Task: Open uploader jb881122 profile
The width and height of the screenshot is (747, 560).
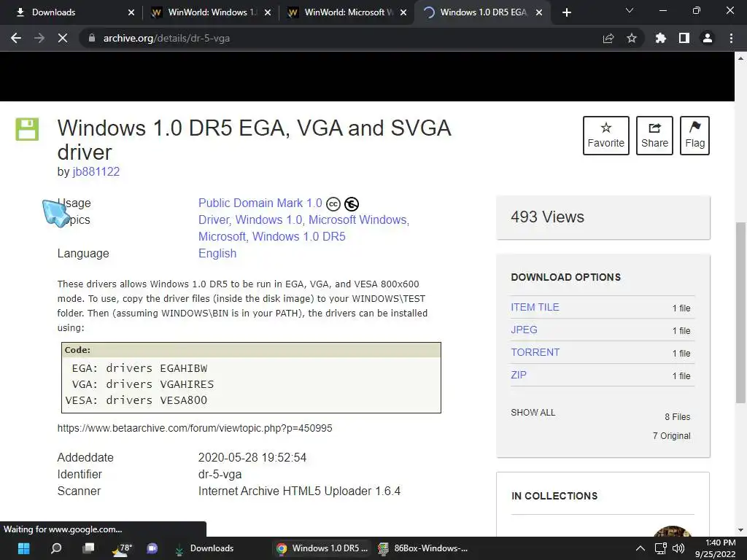Action: (x=96, y=171)
